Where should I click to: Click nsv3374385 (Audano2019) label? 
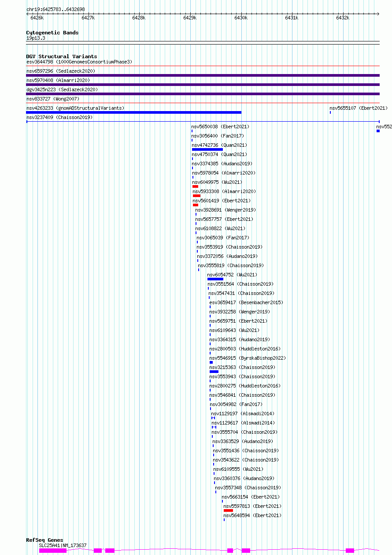click(222, 164)
